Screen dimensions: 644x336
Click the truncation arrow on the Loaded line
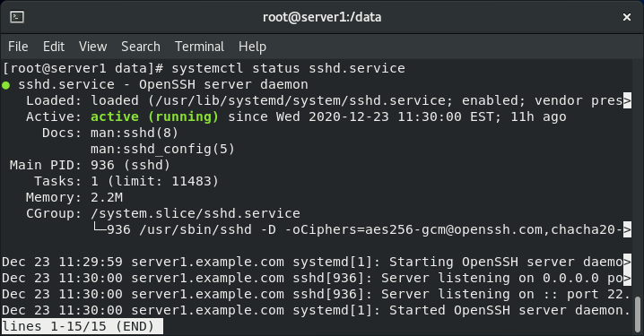[x=627, y=100]
